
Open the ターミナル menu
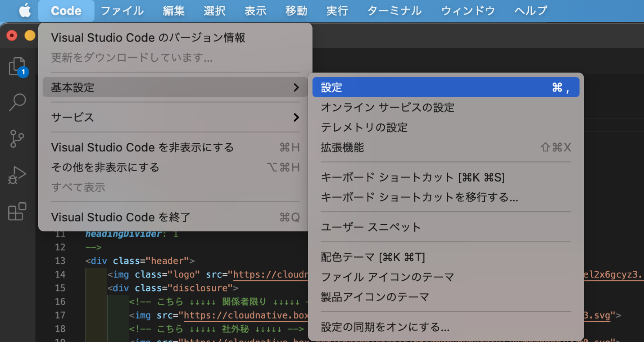coord(394,11)
